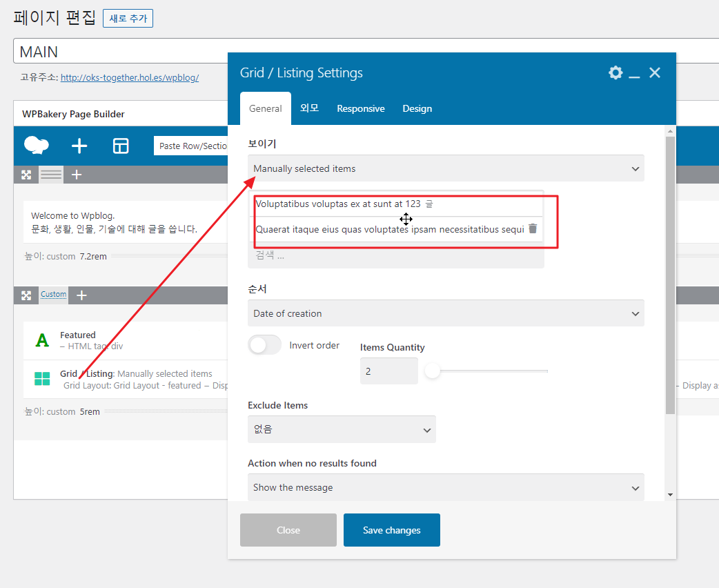Click the second row's move handle icon
This screenshot has height=588, width=719.
(26, 295)
